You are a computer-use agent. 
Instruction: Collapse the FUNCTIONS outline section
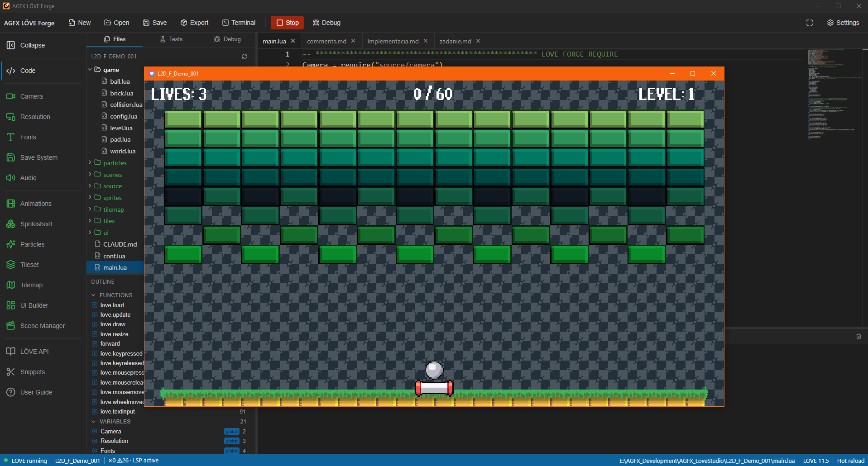pos(94,295)
